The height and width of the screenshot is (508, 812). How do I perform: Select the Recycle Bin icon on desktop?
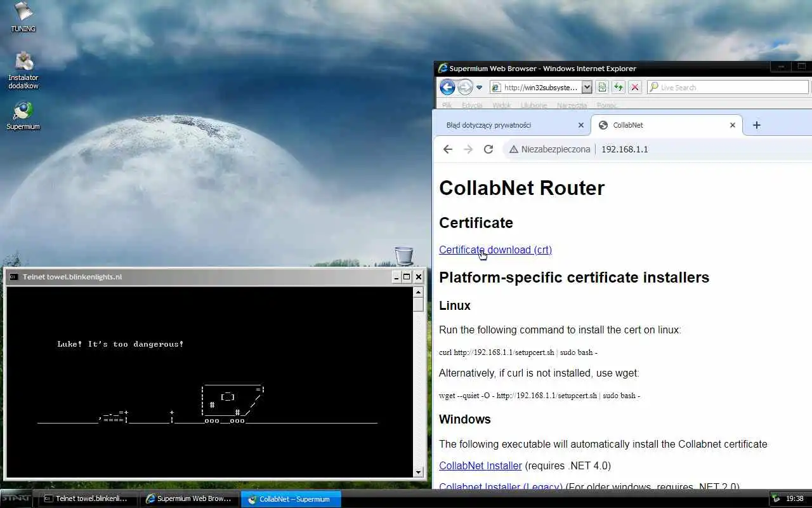[404, 256]
